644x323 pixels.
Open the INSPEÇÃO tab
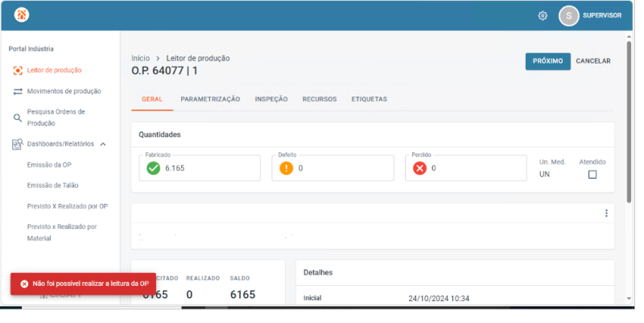pyautogui.click(x=271, y=99)
